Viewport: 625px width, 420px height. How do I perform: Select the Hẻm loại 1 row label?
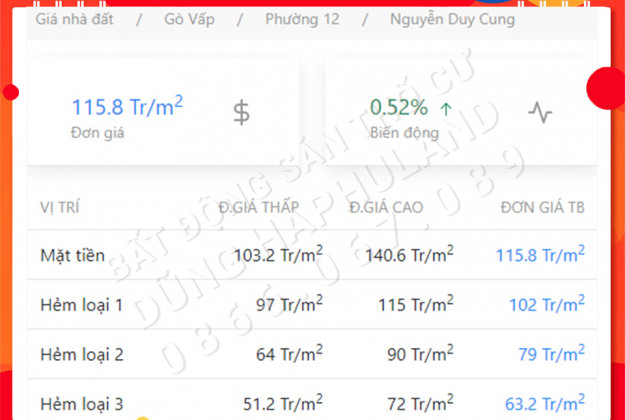81,304
